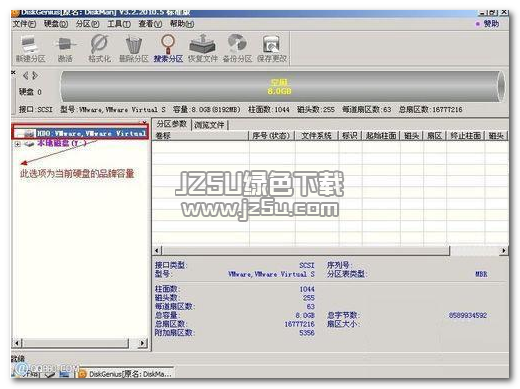Click the tree panel's left scroll arrow
The height and width of the screenshot is (389, 520).
pos(17,343)
